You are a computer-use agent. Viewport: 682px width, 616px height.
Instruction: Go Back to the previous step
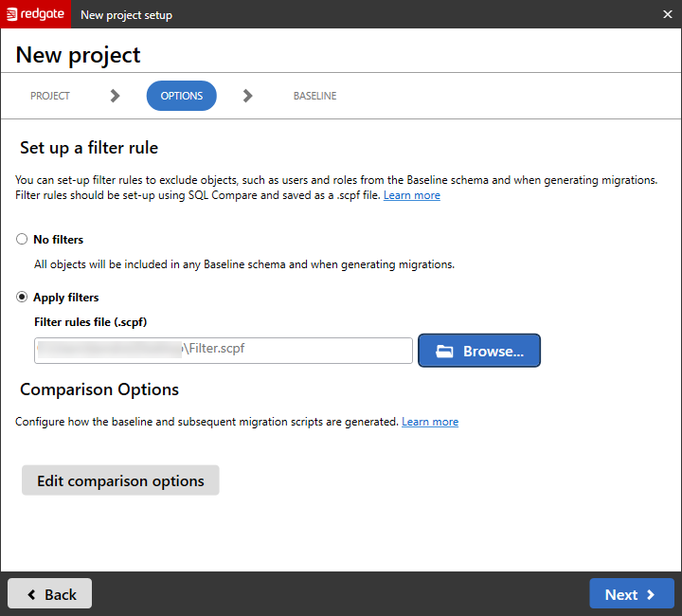pos(50,594)
